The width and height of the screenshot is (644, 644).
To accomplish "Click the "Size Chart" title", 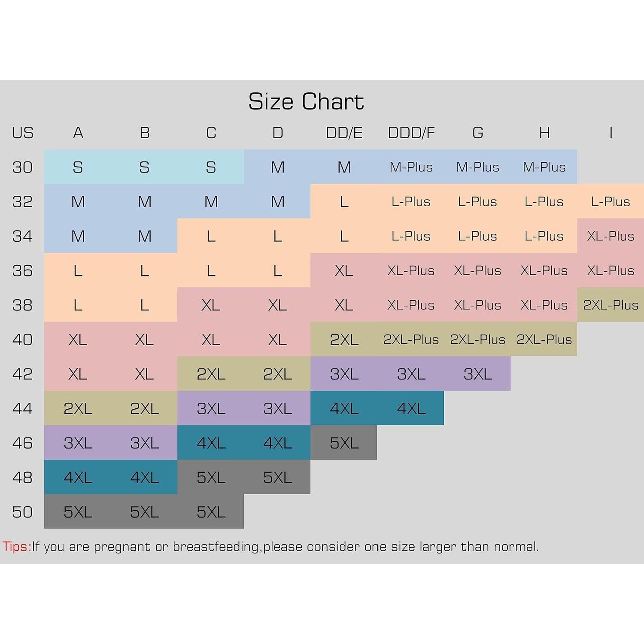I will tap(306, 102).
